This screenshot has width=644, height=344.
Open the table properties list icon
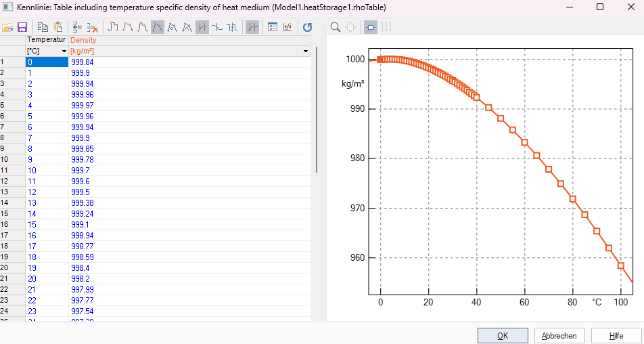[x=273, y=27]
